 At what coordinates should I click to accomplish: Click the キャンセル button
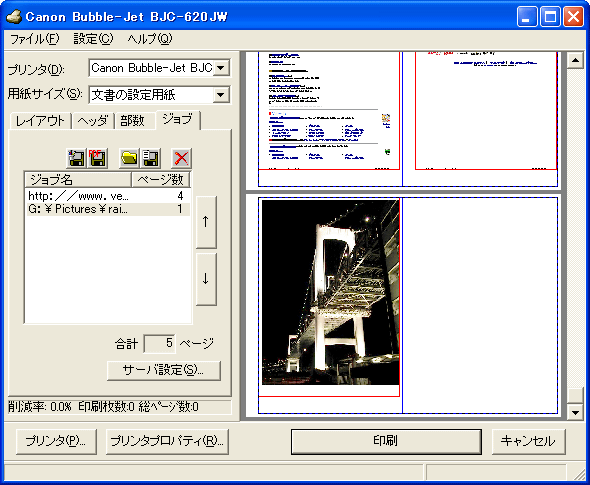[x=528, y=441]
